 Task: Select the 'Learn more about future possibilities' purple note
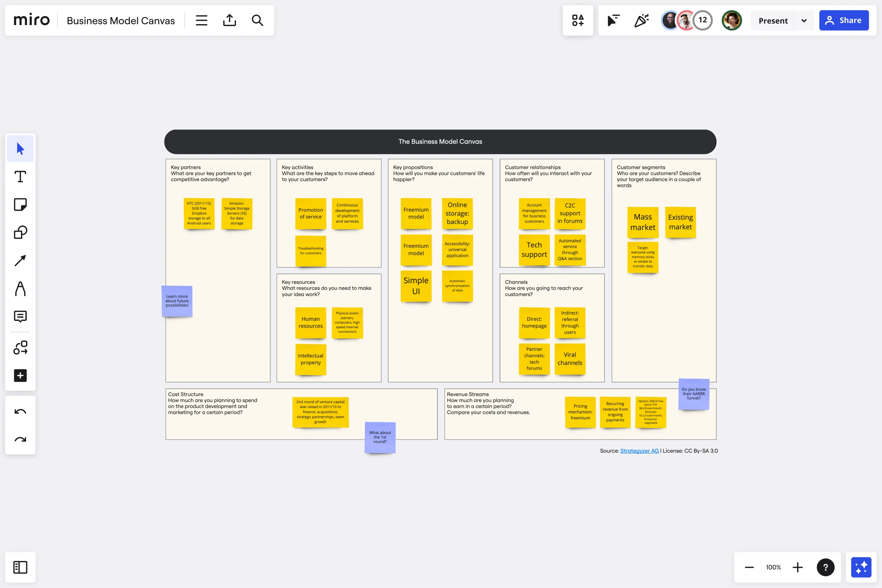pos(177,301)
